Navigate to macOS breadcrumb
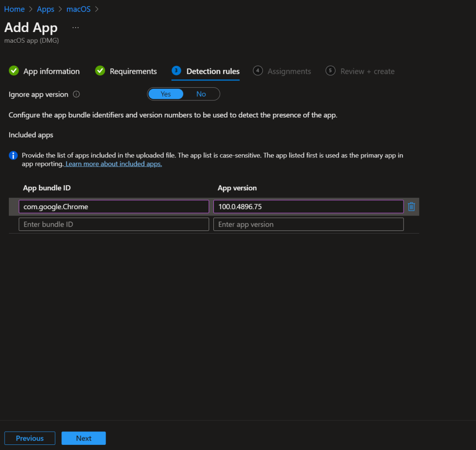The width and height of the screenshot is (476, 450). (78, 9)
